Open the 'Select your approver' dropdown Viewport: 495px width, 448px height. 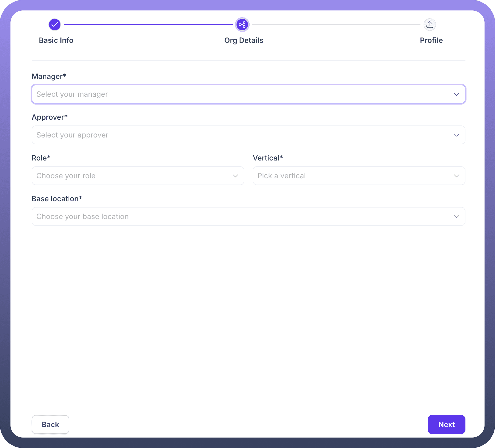[235, 135]
